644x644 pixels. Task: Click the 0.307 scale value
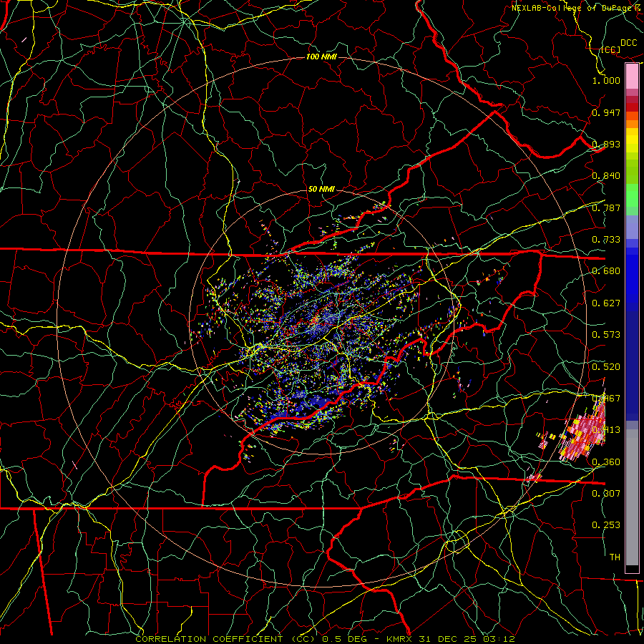click(606, 493)
